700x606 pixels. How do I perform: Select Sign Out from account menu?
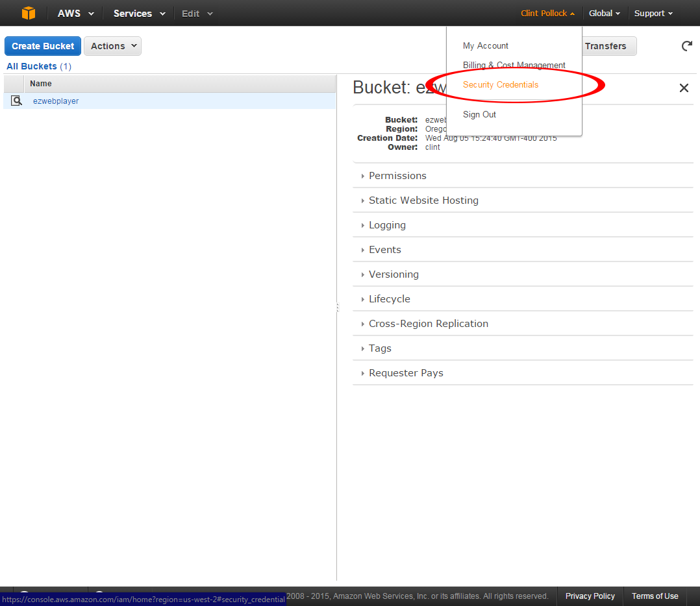point(479,115)
